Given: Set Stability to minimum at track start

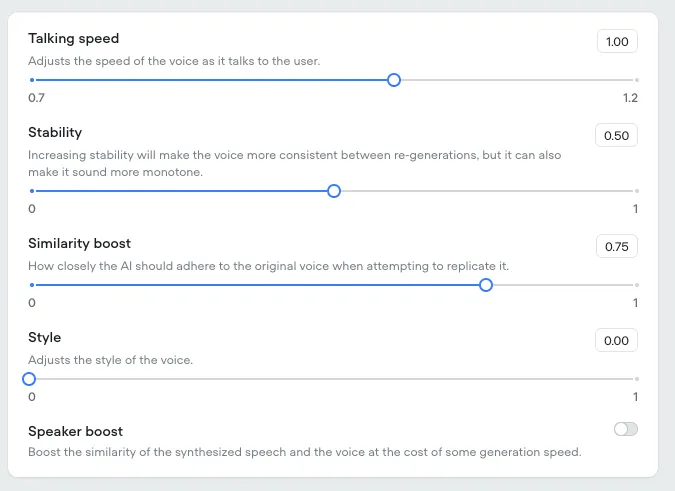Looking at the screenshot, I should point(32,191).
